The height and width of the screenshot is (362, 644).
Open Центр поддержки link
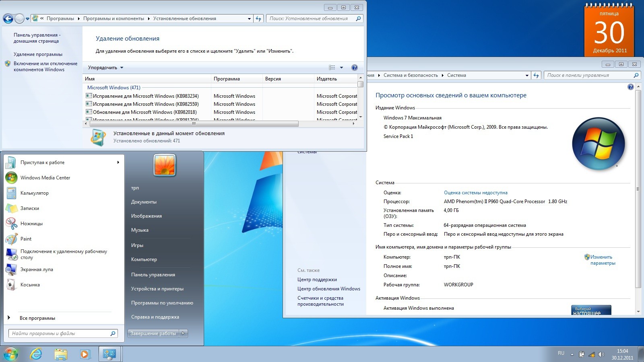317,280
